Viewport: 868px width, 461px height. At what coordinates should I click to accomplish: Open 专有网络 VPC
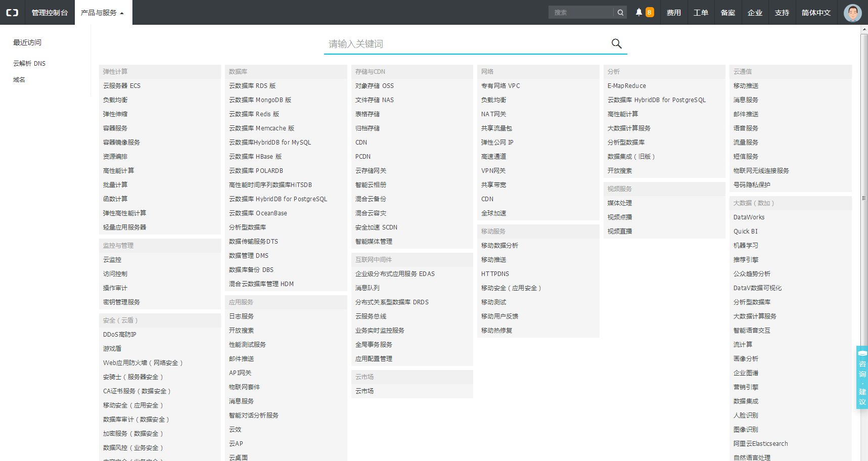coord(501,86)
